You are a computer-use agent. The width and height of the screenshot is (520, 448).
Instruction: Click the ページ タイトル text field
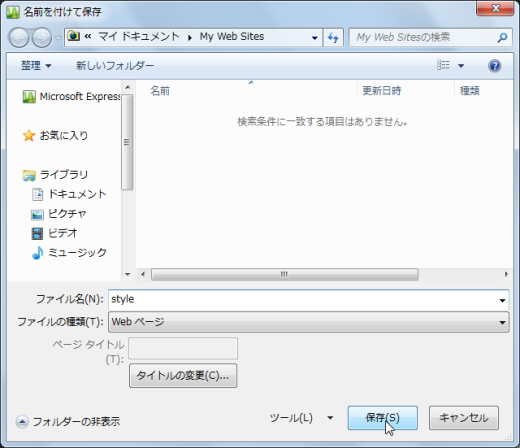coord(183,348)
